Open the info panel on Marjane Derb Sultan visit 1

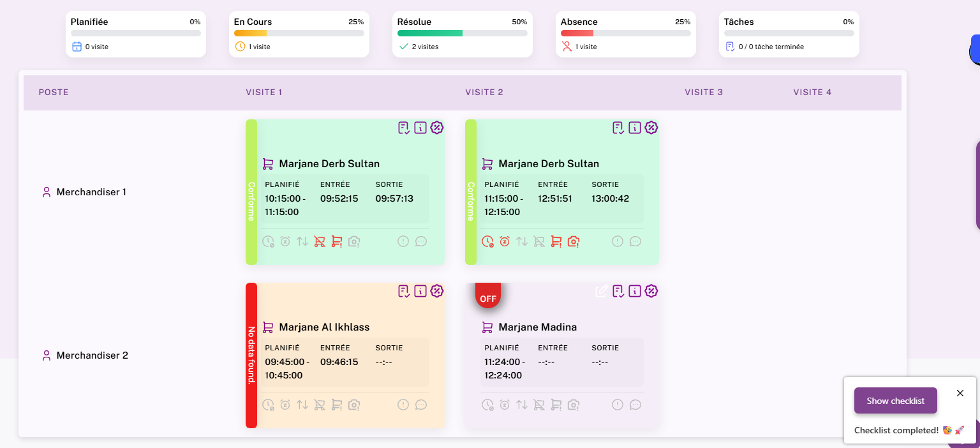420,128
